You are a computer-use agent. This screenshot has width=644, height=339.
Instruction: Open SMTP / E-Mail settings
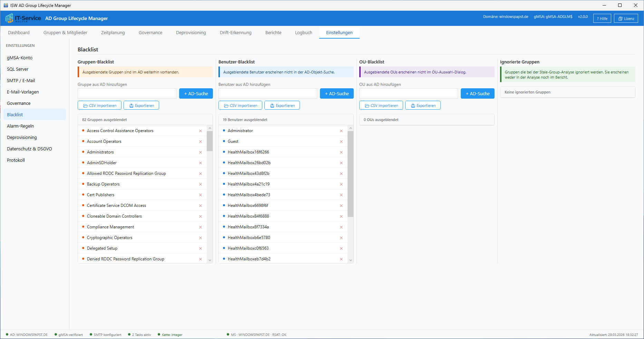click(21, 80)
